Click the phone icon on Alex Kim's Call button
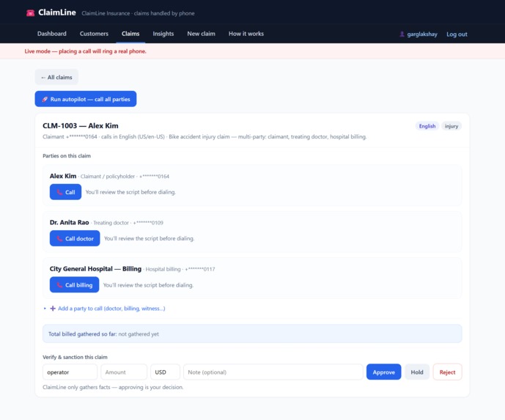 click(x=59, y=192)
